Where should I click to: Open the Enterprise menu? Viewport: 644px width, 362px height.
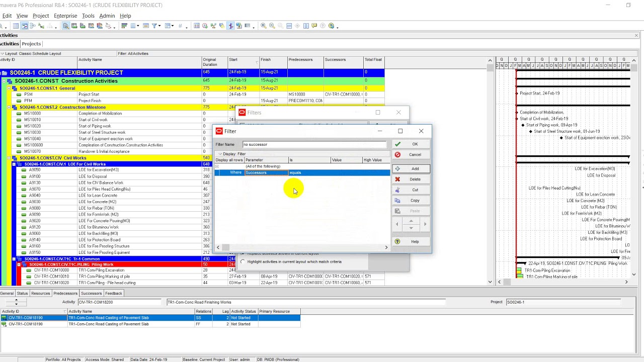click(65, 16)
